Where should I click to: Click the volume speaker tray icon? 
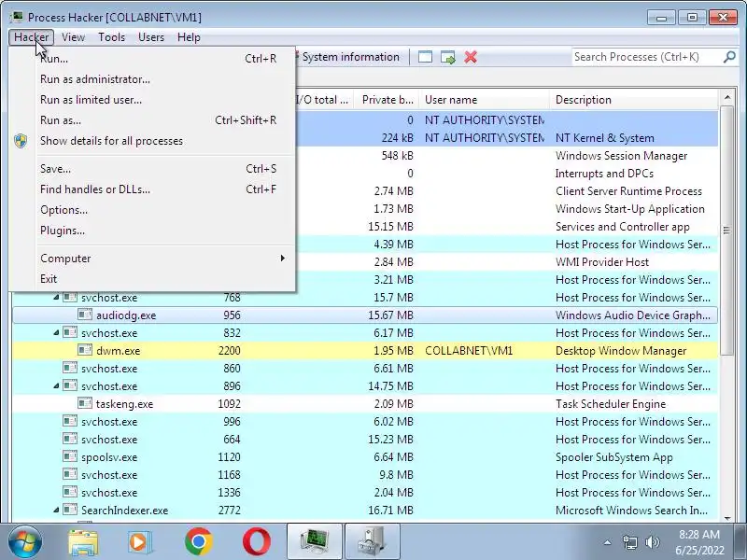tap(652, 542)
